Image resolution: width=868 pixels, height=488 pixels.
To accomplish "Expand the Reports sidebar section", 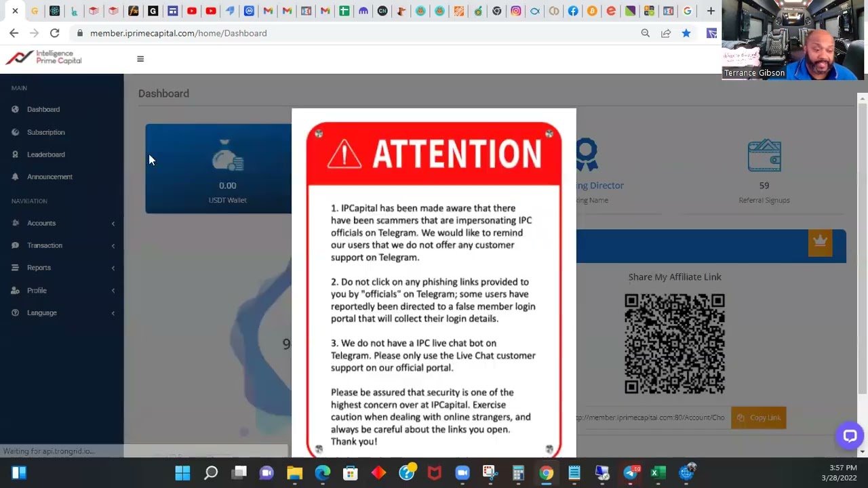I will (62, 268).
